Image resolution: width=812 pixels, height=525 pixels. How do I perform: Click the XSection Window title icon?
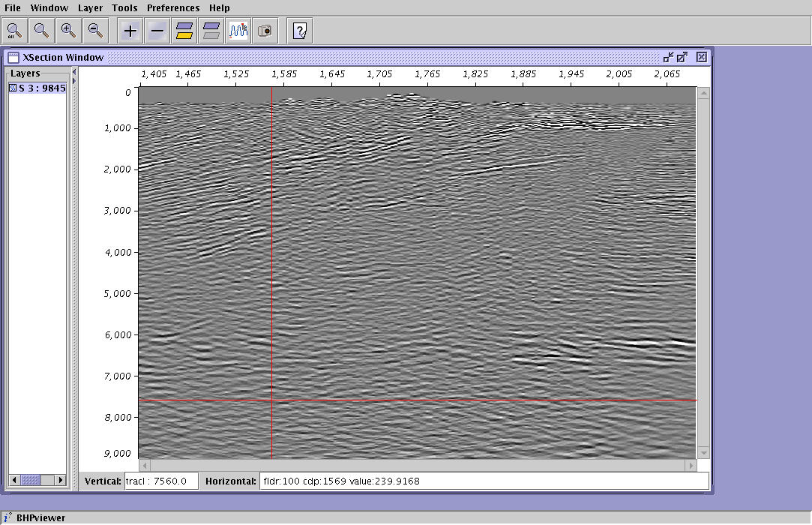click(x=13, y=58)
